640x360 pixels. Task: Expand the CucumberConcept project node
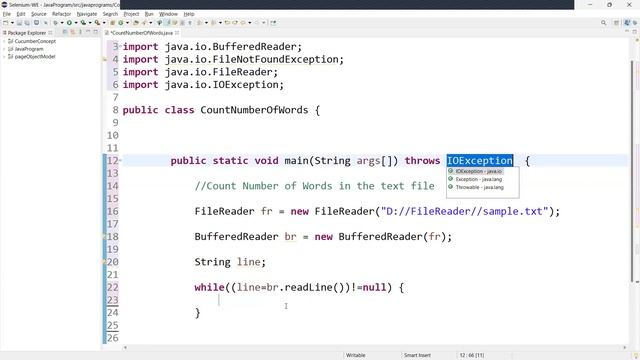pos(4,41)
